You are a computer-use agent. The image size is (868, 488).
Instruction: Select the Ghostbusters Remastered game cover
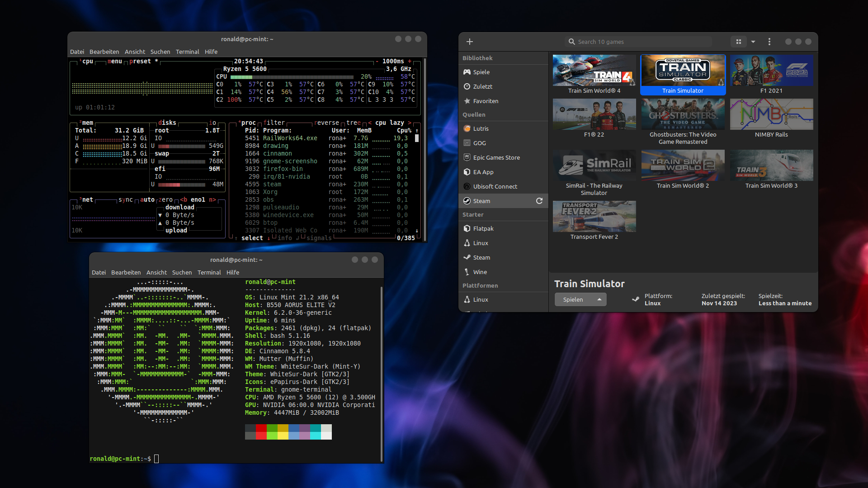click(683, 114)
